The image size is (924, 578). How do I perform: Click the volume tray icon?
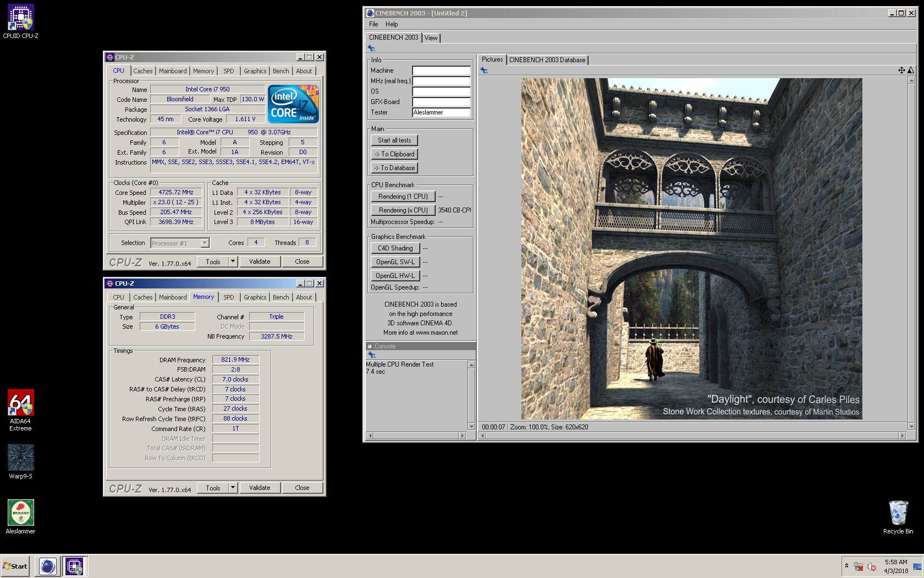pyautogui.click(x=872, y=566)
